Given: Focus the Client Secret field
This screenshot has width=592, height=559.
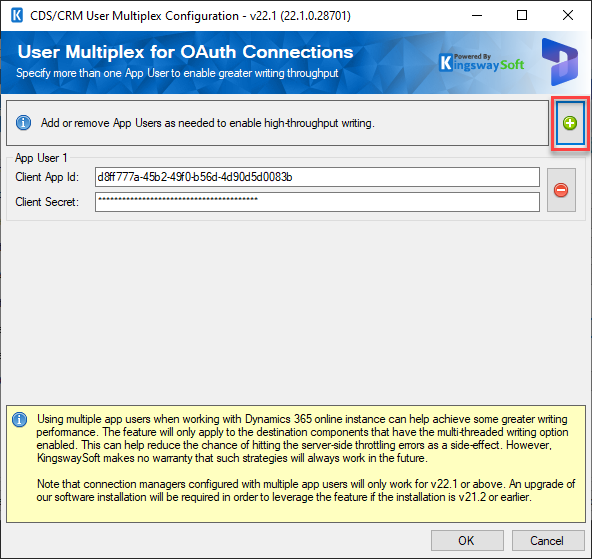Looking at the screenshot, I should (x=317, y=202).
